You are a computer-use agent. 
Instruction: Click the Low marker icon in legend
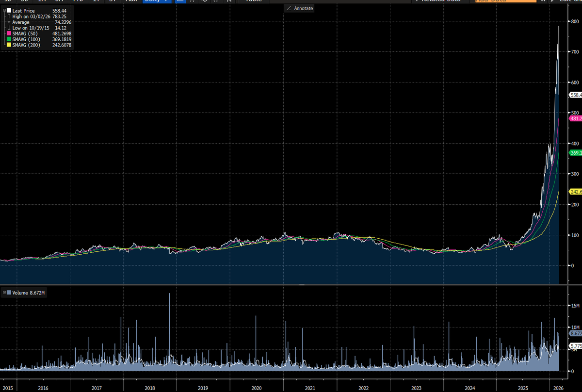(x=9, y=28)
